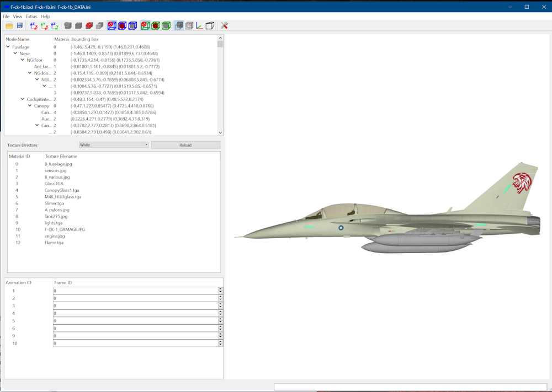Open the Texture Directory dropdown showing White
Image resolution: width=552 pixels, height=392 pixels.
point(114,145)
